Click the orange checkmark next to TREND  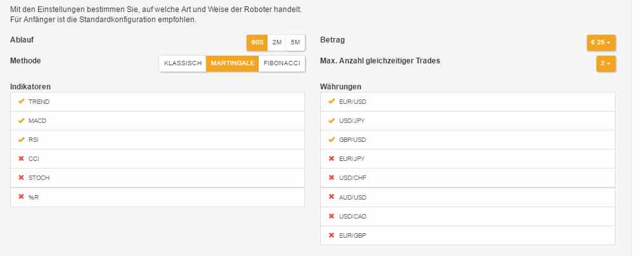22,101
